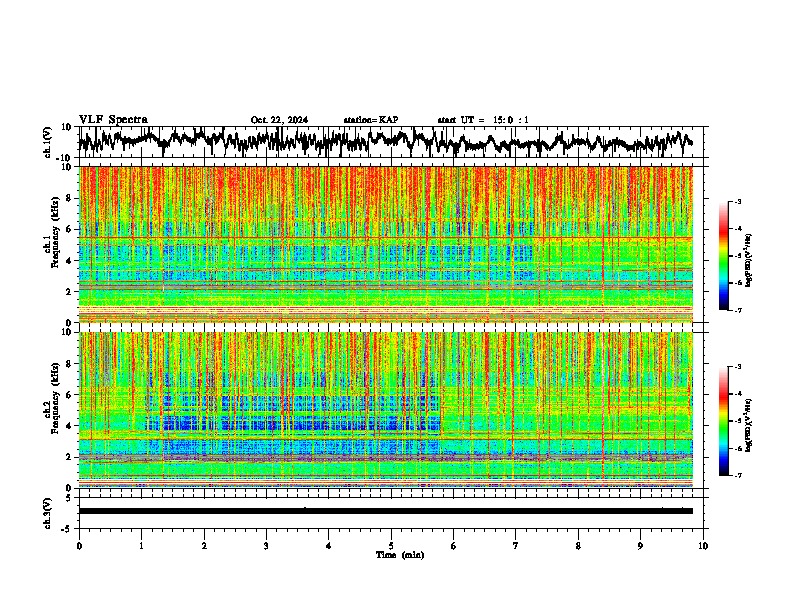Image resolution: width=792 pixels, height=612 pixels.
Task: Click time axis tick label '4'
Action: pyautogui.click(x=328, y=546)
